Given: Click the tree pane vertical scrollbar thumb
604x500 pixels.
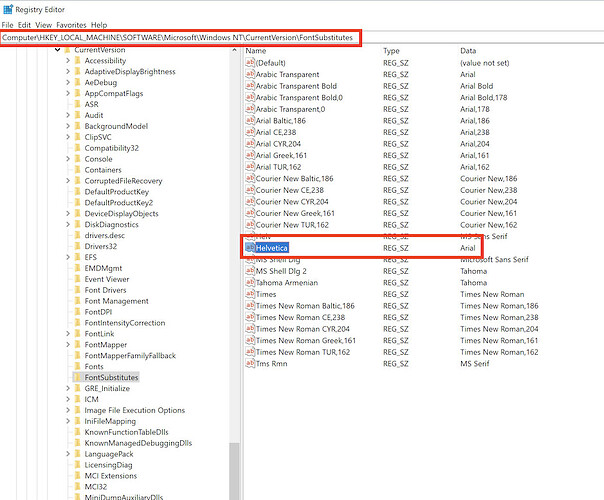Looking at the screenshot, I should pos(234,471).
